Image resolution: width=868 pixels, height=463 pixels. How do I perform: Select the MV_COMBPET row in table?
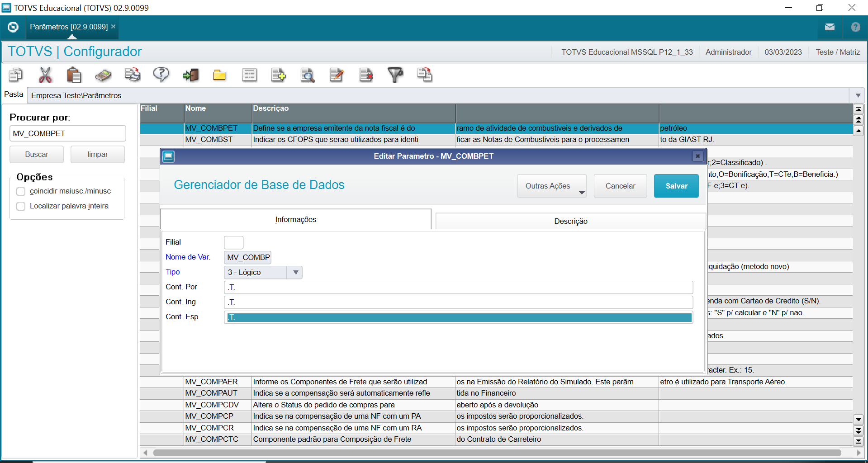(x=496, y=128)
